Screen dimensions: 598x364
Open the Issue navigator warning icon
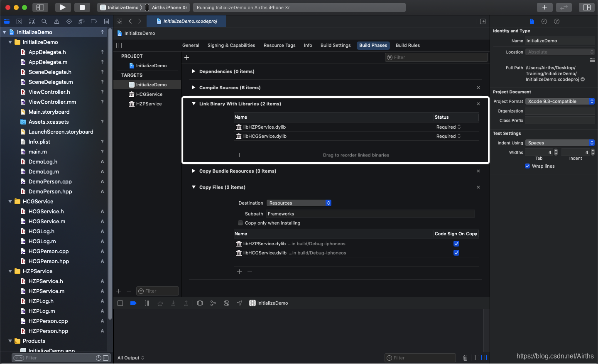[x=56, y=21]
